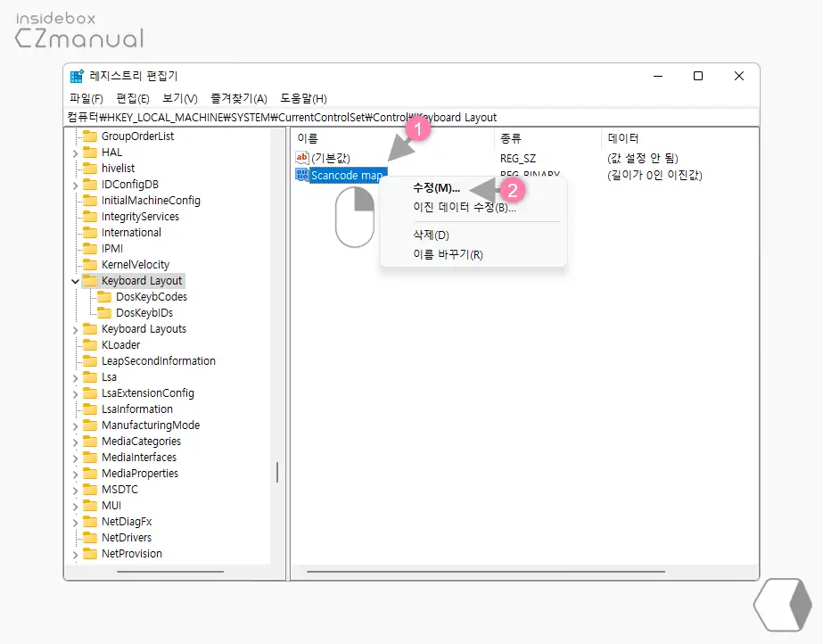Expand the NetDrivers node

pos(77,537)
